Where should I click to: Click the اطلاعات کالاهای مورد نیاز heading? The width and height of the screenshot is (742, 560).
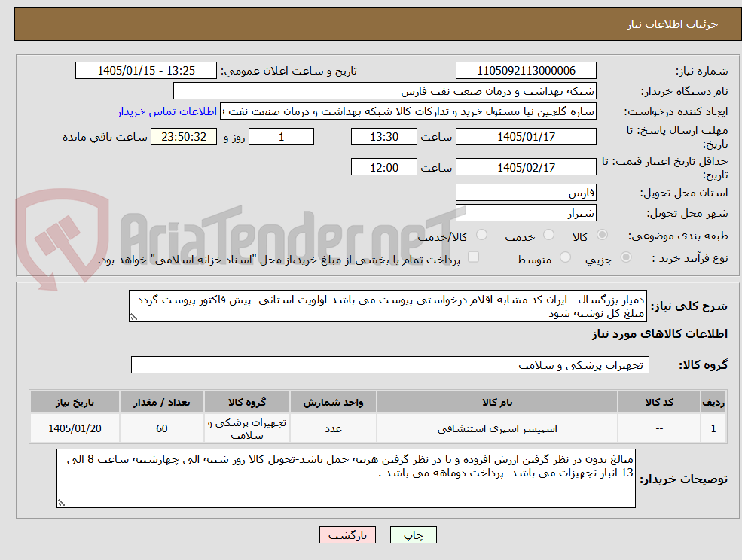coord(660,334)
